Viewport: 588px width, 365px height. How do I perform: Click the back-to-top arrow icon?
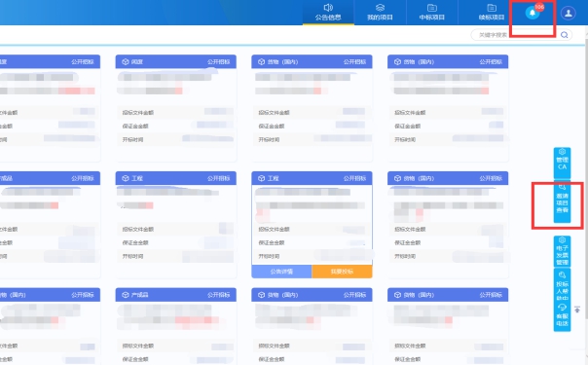(577, 310)
